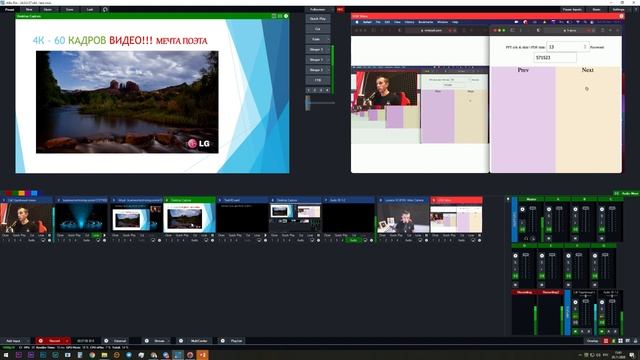Open the Windows notification center icon

(x=632, y=355)
